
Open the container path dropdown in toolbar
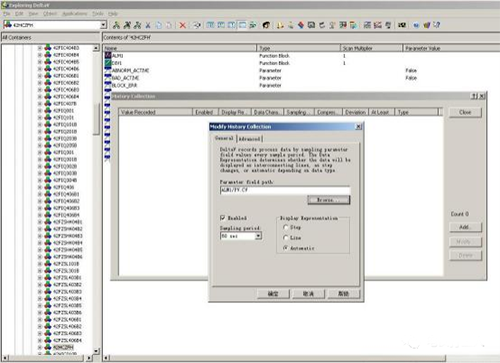(x=103, y=25)
